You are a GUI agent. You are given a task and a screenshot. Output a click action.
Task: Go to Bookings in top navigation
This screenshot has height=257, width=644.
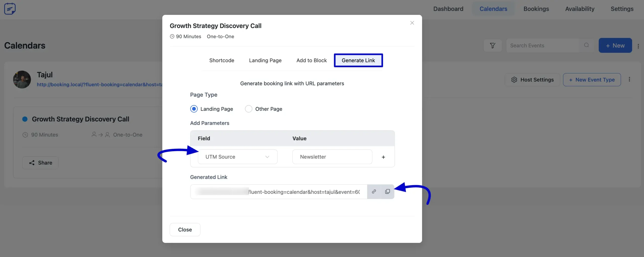pos(536,9)
